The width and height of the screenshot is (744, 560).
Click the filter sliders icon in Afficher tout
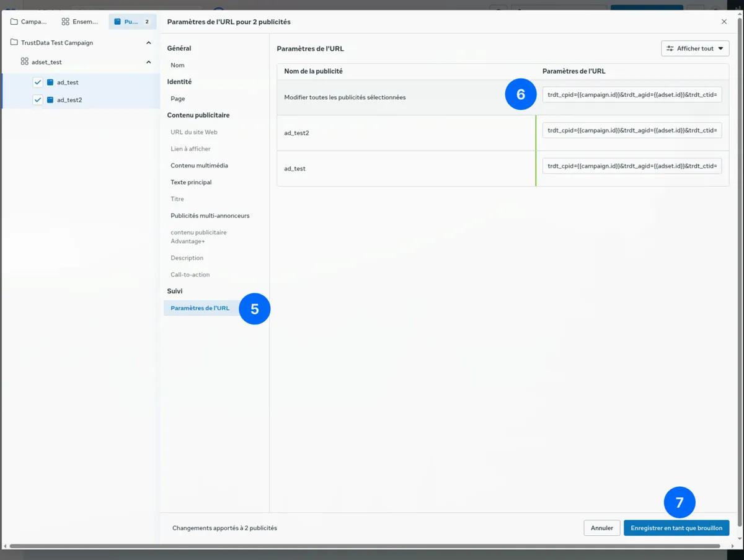670,48
